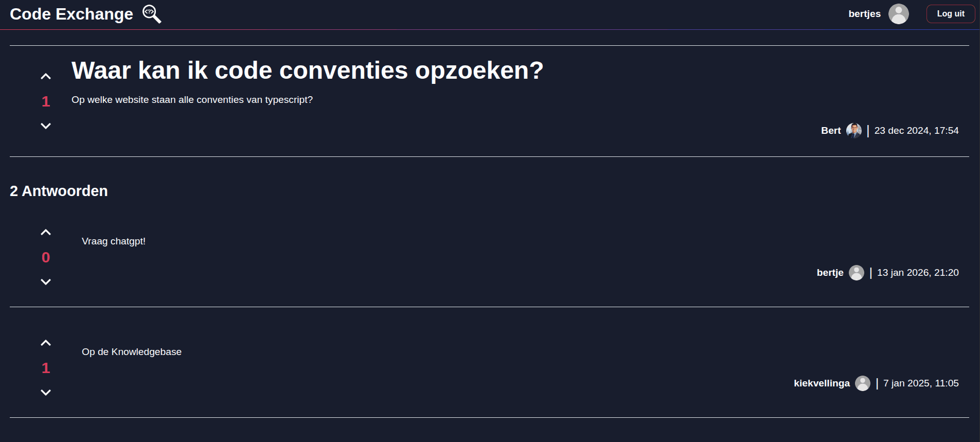Click the '2 Antwoorden' heading
Image resolution: width=980 pixels, height=442 pixels.
59,191
